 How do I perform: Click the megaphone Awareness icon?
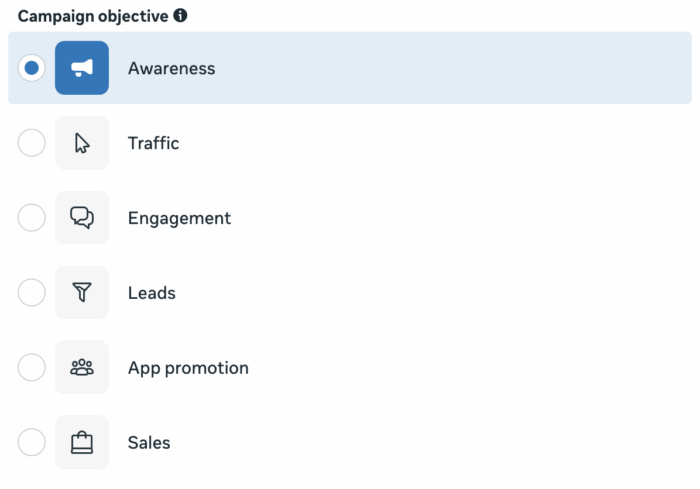[x=82, y=68]
